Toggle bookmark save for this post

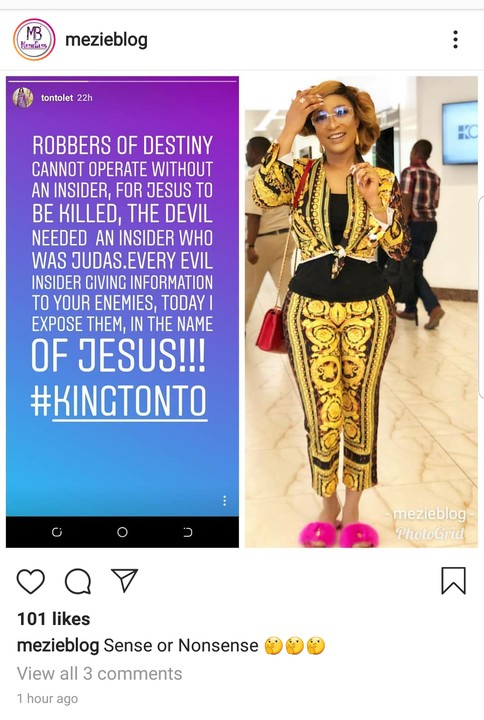coord(453,581)
